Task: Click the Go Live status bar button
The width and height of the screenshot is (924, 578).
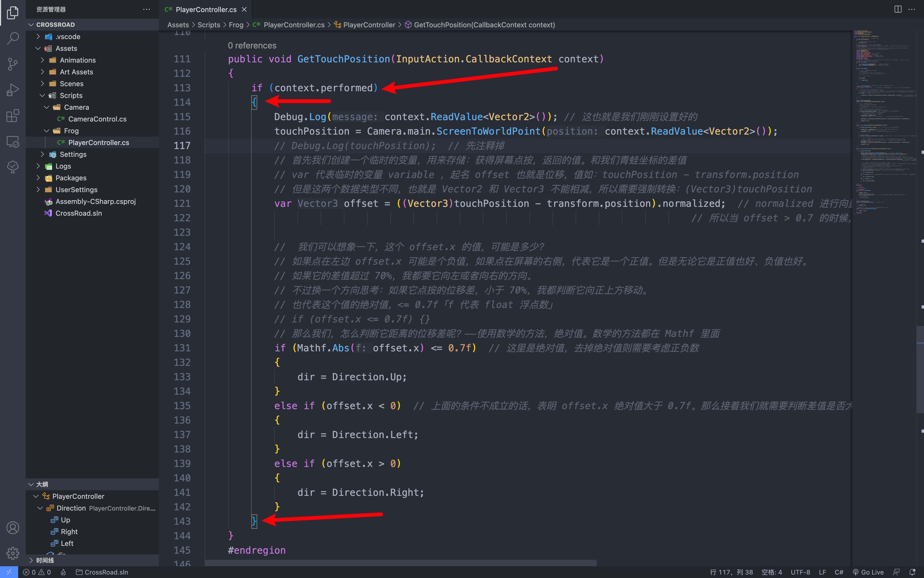Action: 868,572
